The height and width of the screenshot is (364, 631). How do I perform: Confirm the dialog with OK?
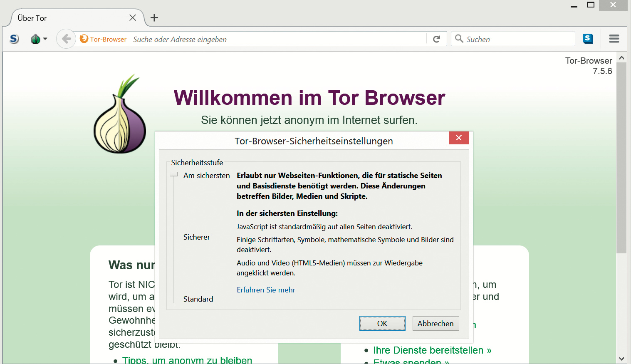click(x=382, y=323)
